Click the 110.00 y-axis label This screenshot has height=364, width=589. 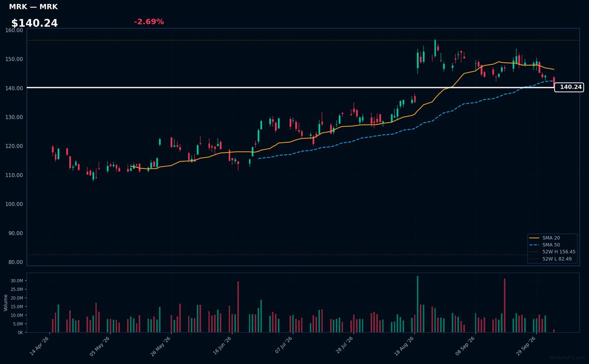click(15, 175)
